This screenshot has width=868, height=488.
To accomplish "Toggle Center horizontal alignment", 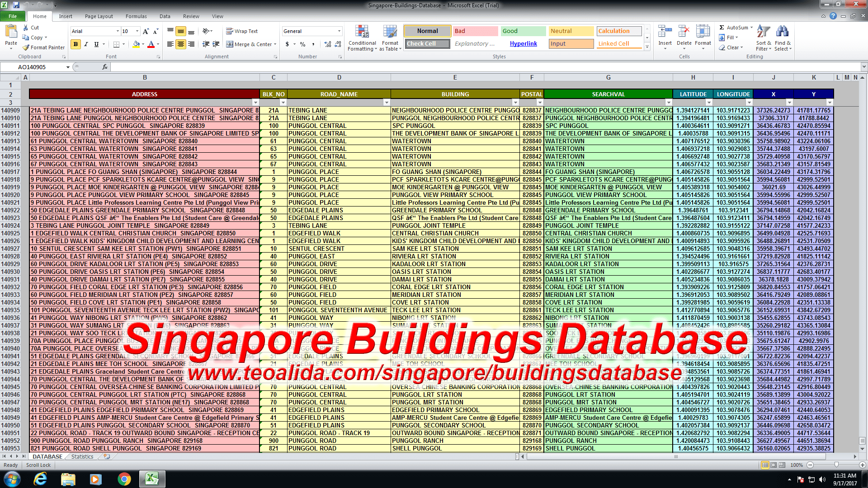I will click(181, 44).
